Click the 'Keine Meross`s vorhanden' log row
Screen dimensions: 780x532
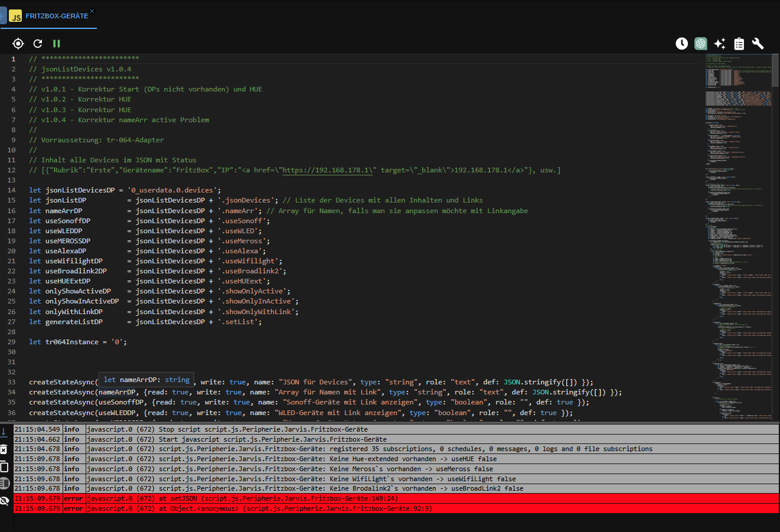[396, 469]
